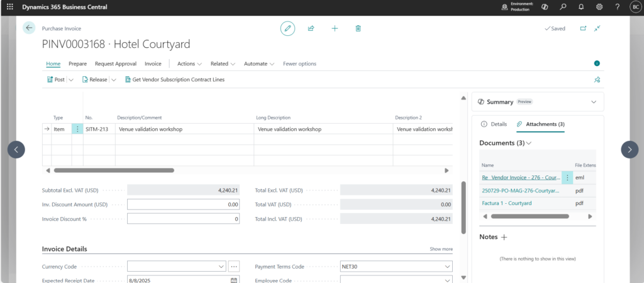The image size is (644, 283).
Task: Click the Description/Comment column header
Action: pyautogui.click(x=140, y=118)
